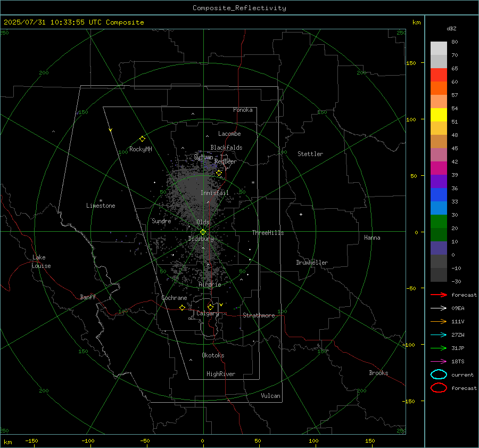Click the yellow diamond marker beside RockyMH

click(x=142, y=139)
